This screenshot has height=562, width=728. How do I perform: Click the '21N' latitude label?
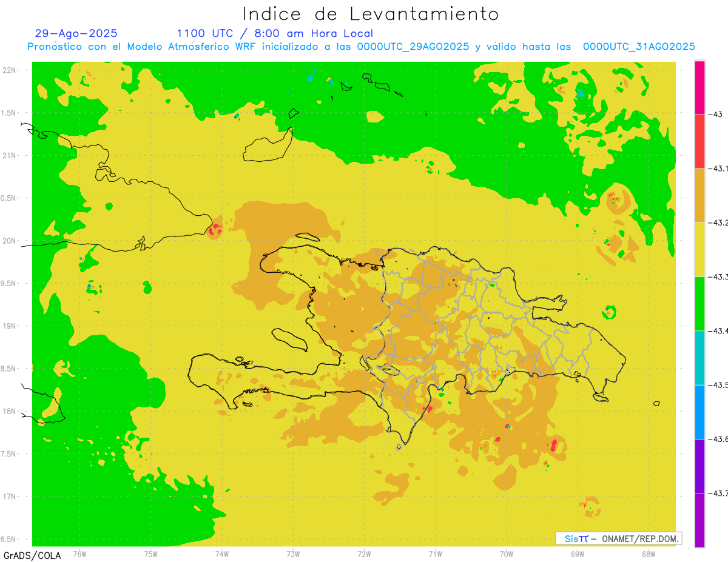click(10, 156)
